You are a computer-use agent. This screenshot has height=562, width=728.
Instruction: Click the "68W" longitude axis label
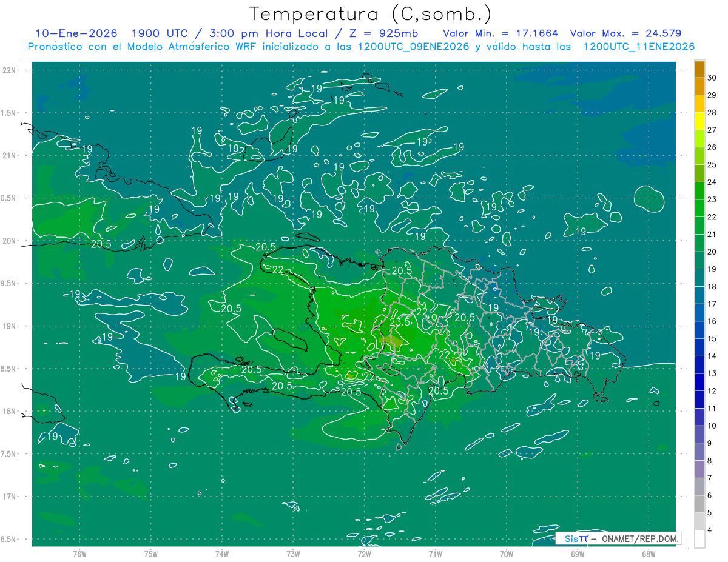pyautogui.click(x=649, y=554)
